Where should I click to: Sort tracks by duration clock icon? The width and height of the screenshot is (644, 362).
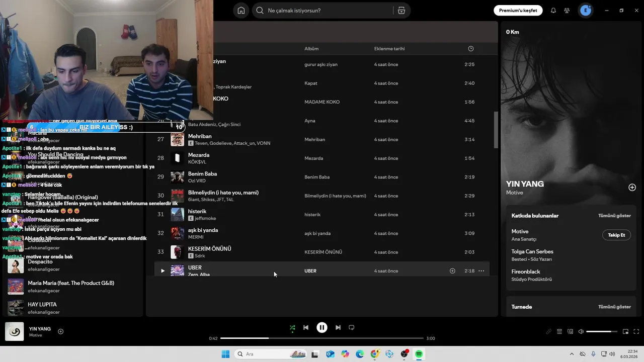[x=471, y=49]
